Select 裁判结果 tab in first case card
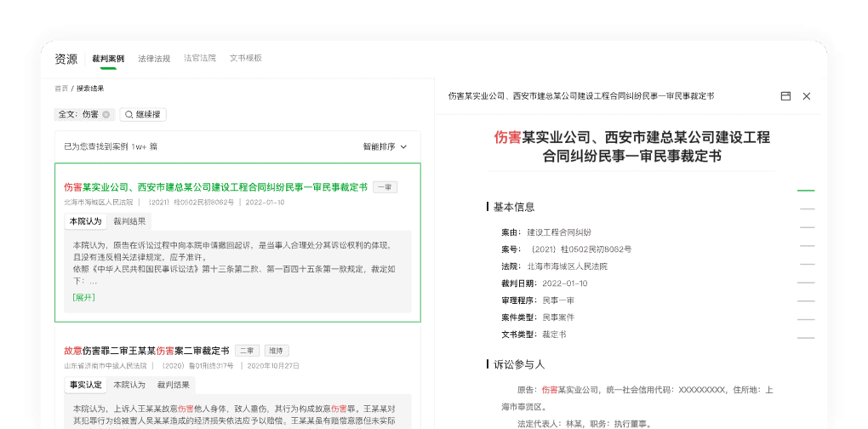The width and height of the screenshot is (868, 429). [x=129, y=221]
